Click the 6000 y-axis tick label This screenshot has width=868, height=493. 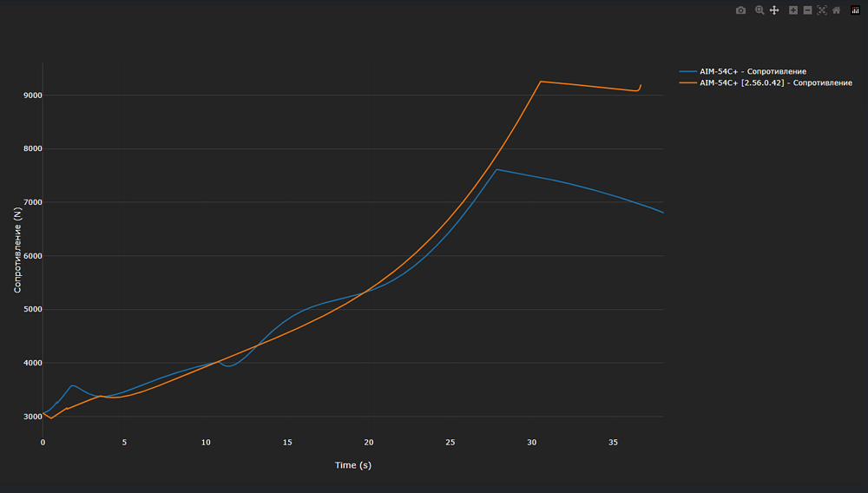[x=33, y=256]
